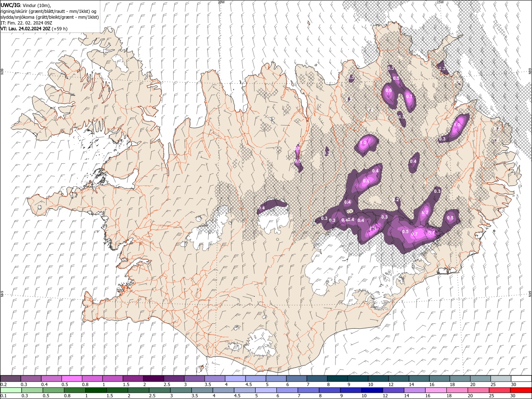Image resolution: width=532 pixels, height=399 pixels.
Task: Select the bright red 30 swatch in the lower legend row
Action: [x=520, y=390]
